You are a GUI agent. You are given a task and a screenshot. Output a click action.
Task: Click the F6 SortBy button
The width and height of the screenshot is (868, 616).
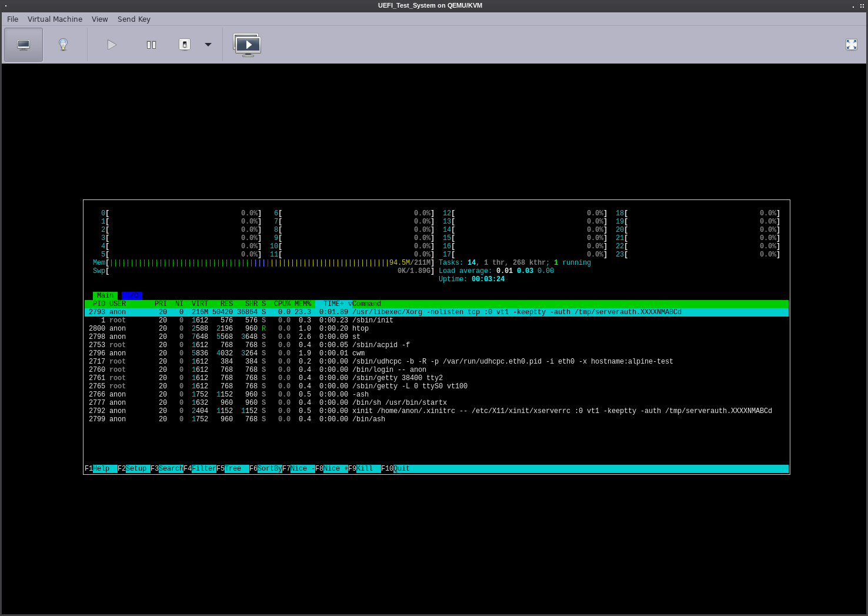[266, 469]
